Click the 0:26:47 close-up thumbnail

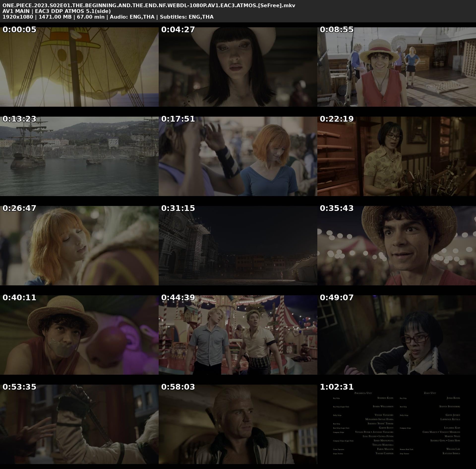(79, 246)
